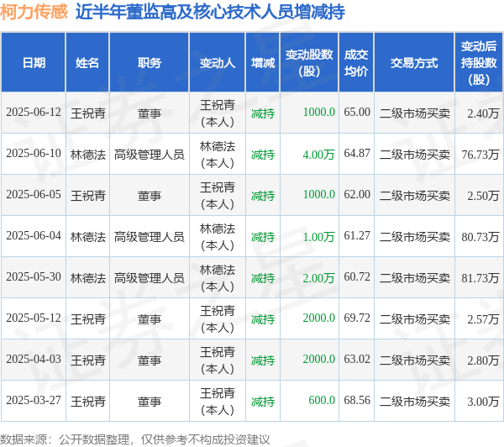Click the share change value 2.00万
504x447 pixels.
318,278
